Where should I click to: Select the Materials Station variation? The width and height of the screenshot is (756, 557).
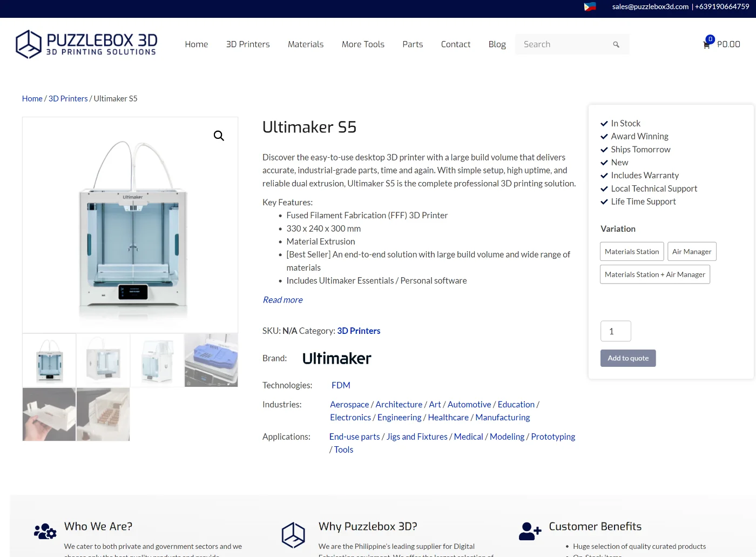[632, 252]
